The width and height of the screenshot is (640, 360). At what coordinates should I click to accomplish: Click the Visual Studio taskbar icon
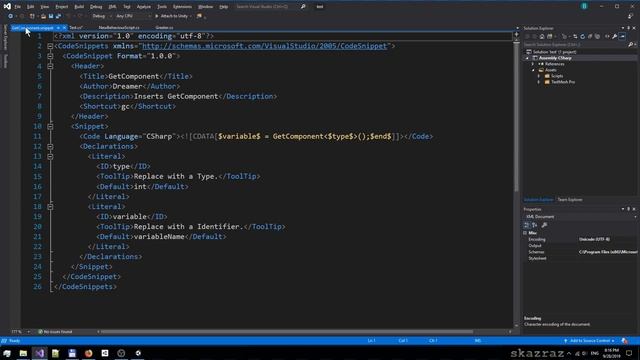tap(40, 353)
